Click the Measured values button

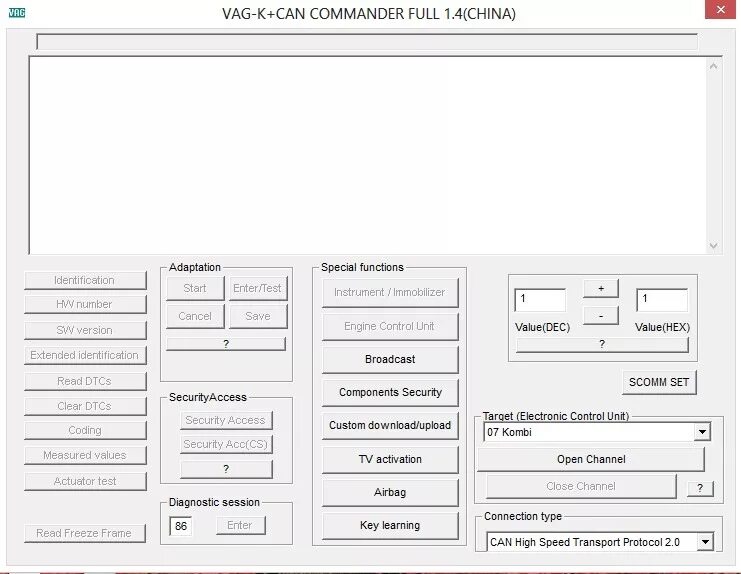(x=85, y=455)
